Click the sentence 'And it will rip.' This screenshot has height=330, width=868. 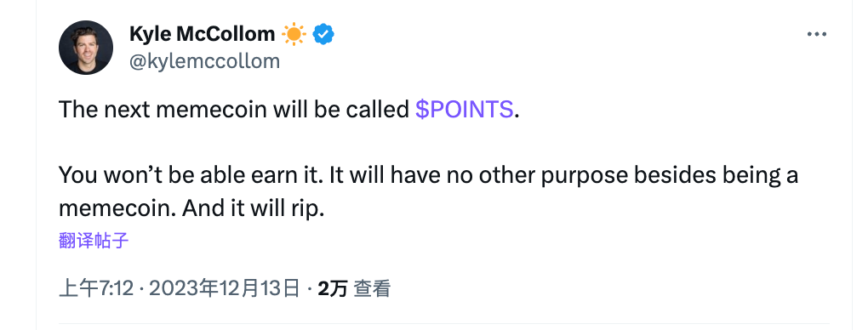253,208
